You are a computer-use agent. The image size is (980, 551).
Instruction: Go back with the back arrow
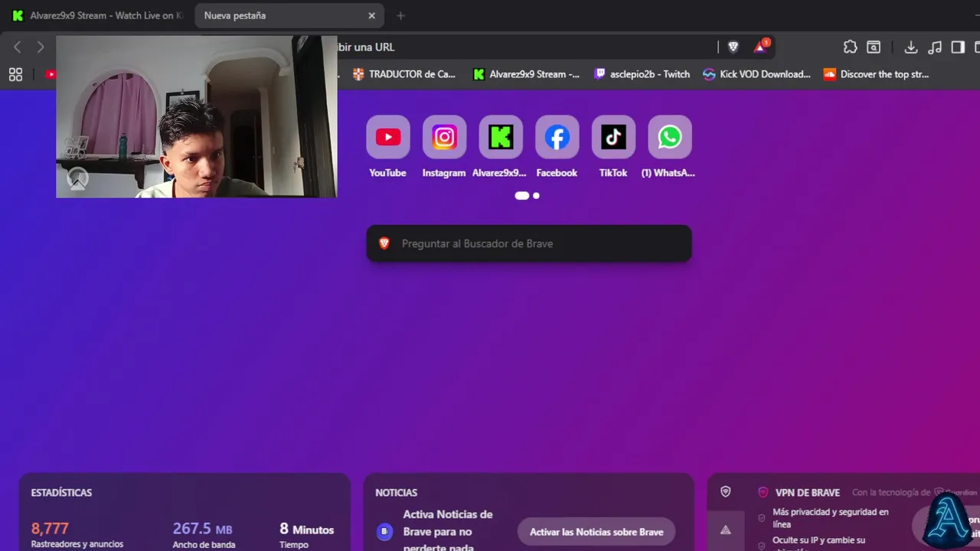click(18, 47)
